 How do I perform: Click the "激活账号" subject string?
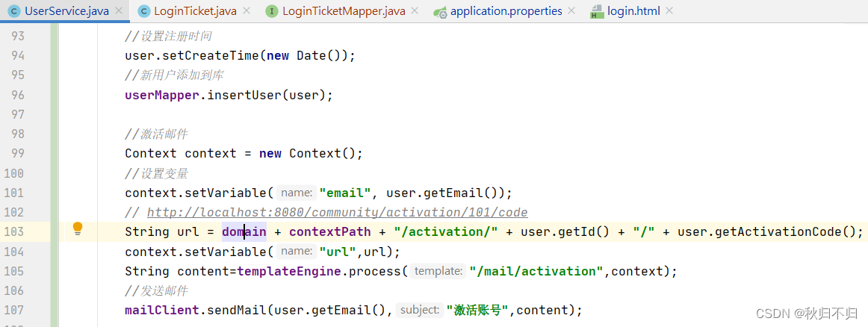pos(477,310)
